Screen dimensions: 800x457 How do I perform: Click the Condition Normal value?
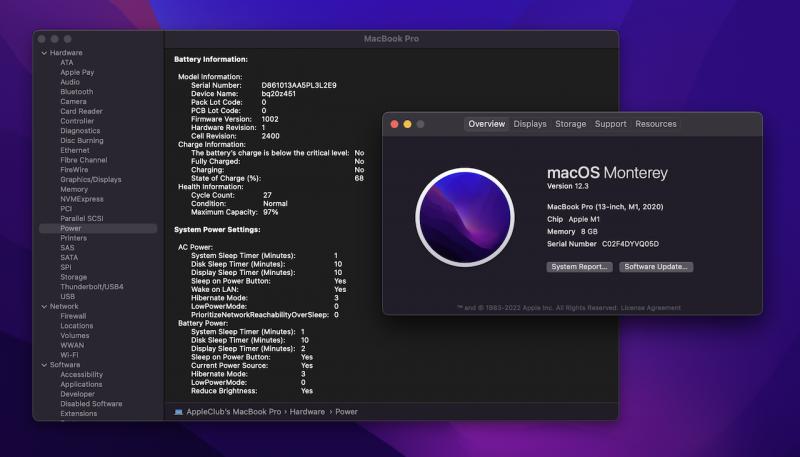tap(275, 204)
